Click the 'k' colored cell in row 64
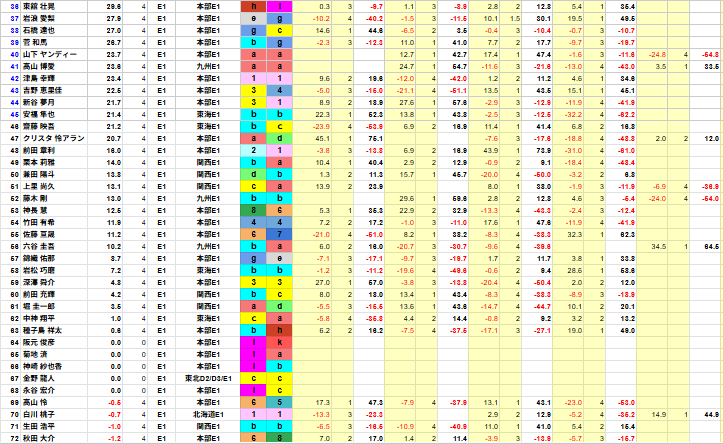This screenshot has height=444, width=723. pyautogui.click(x=279, y=343)
